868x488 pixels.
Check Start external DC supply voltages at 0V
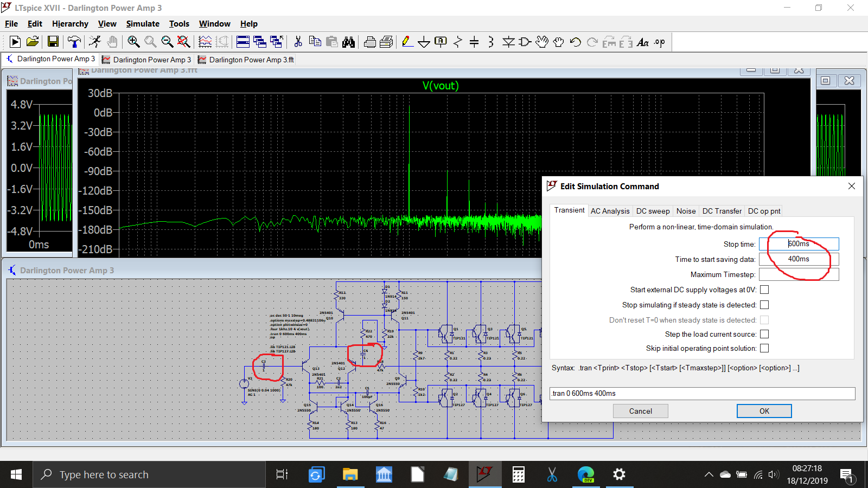[x=764, y=290]
